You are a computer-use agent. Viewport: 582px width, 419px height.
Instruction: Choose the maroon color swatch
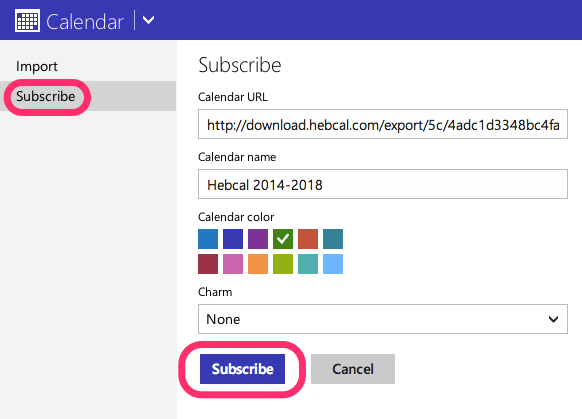coord(208,264)
